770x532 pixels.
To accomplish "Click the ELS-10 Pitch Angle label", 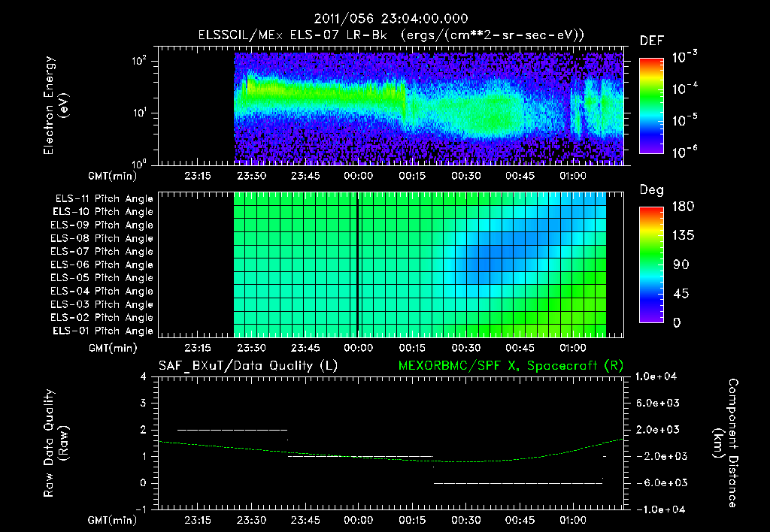I will (103, 212).
